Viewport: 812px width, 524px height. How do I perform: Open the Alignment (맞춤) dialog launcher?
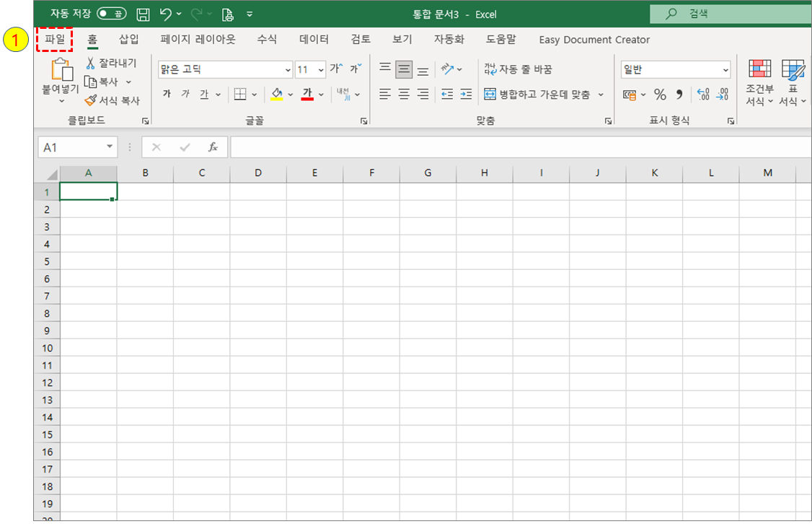click(x=608, y=121)
